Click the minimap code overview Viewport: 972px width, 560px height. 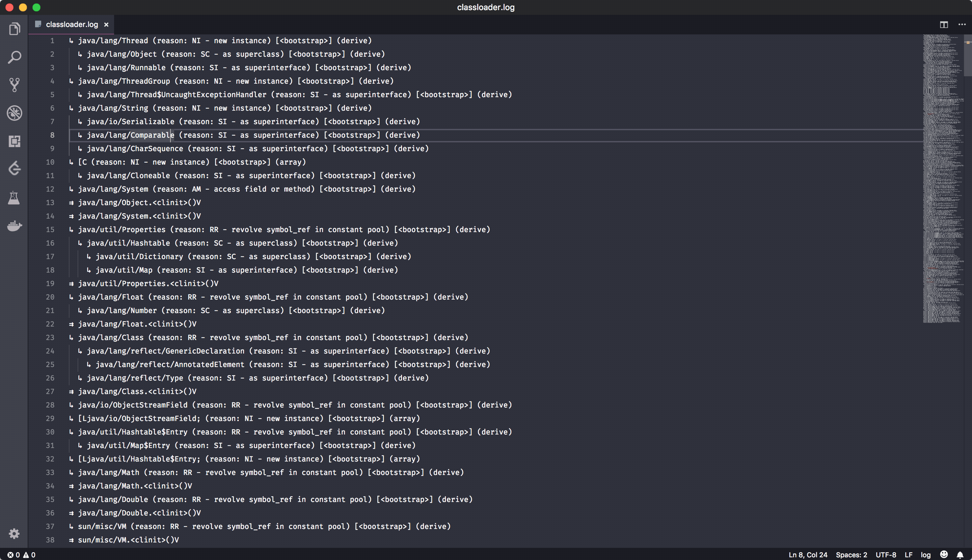pos(942,179)
